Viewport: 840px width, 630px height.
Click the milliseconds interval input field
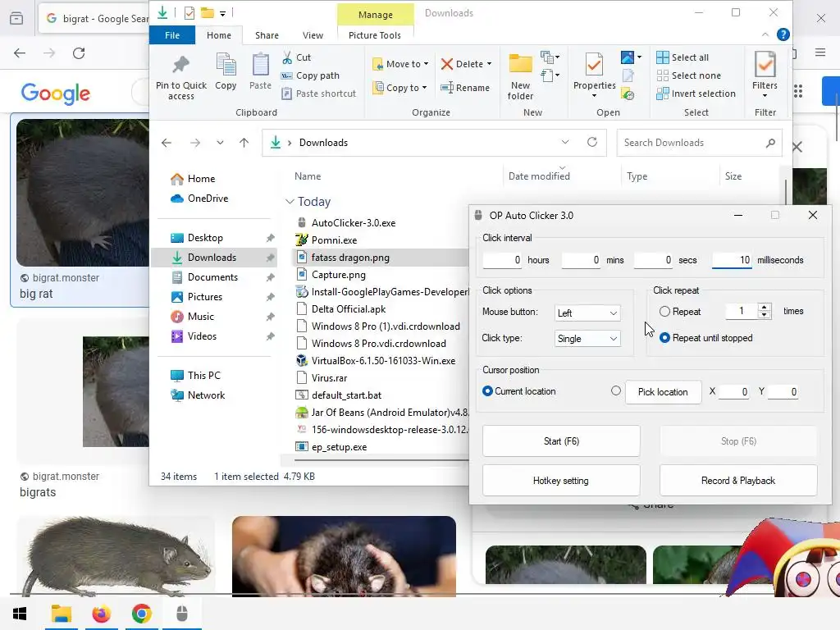(x=732, y=260)
